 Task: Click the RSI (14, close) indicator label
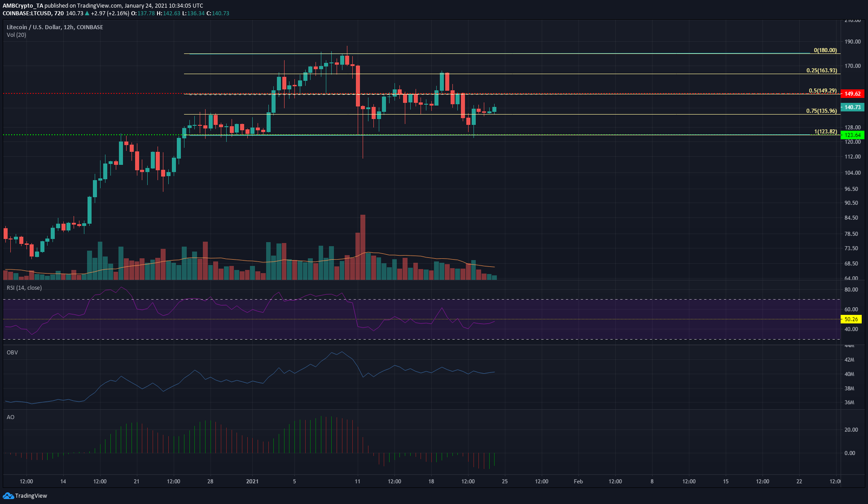pos(24,288)
